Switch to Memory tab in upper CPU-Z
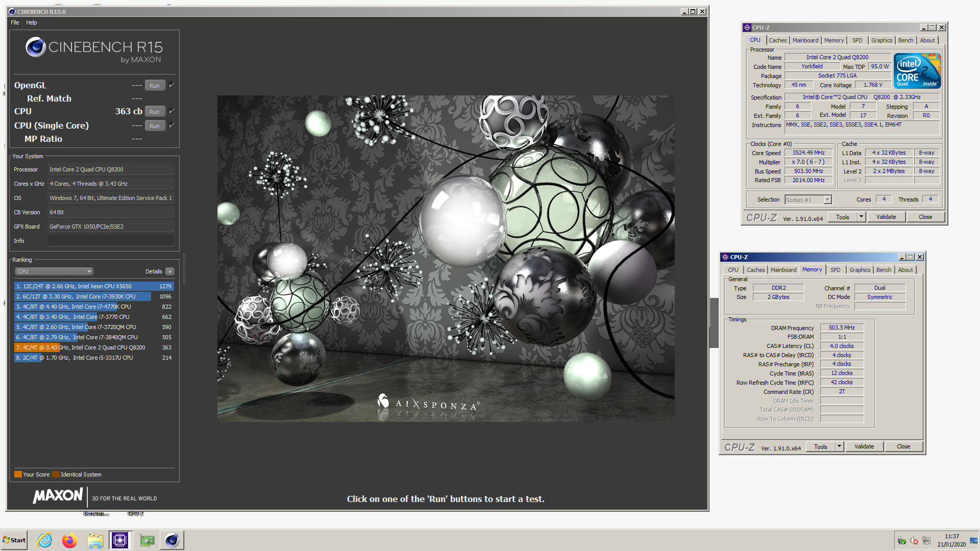 (x=834, y=40)
